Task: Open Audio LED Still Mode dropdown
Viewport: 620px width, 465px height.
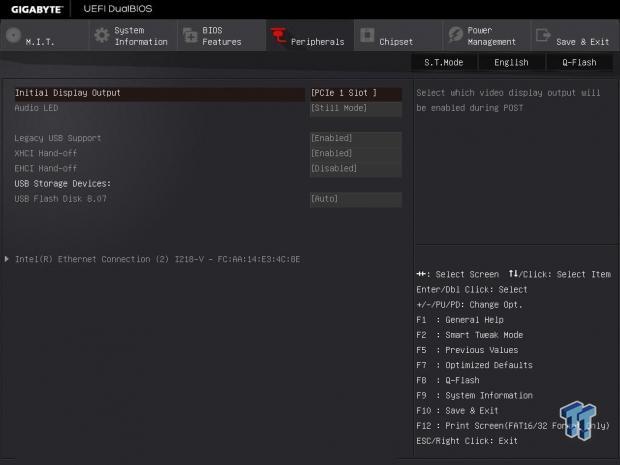Action: 355,108
